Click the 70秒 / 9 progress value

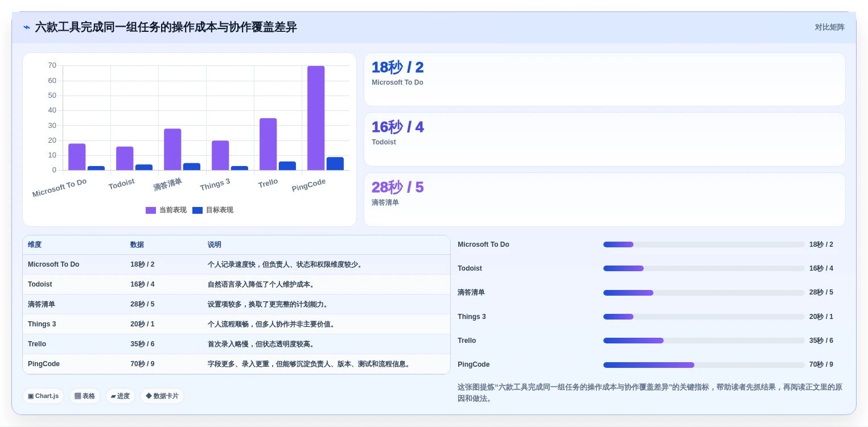821,364
